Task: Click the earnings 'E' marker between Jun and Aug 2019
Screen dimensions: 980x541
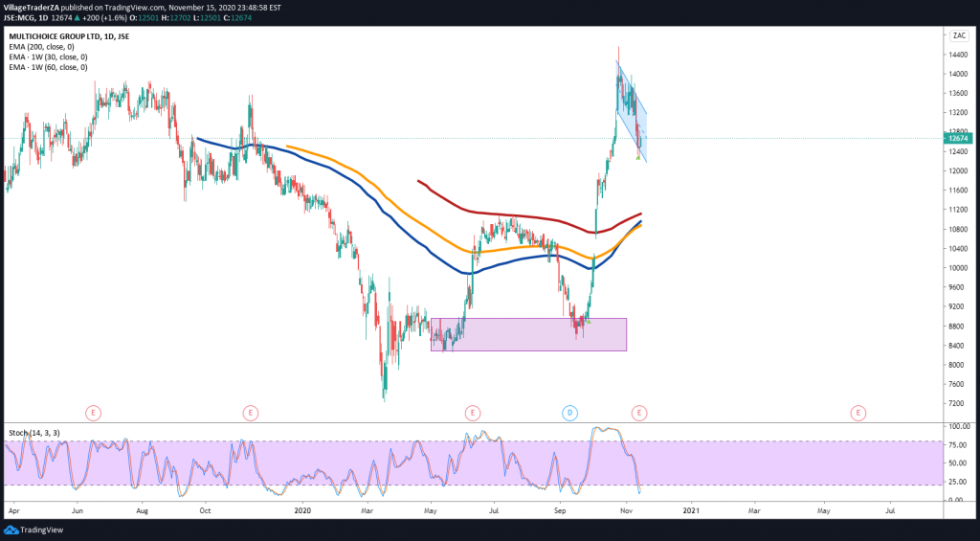Action: pos(93,413)
